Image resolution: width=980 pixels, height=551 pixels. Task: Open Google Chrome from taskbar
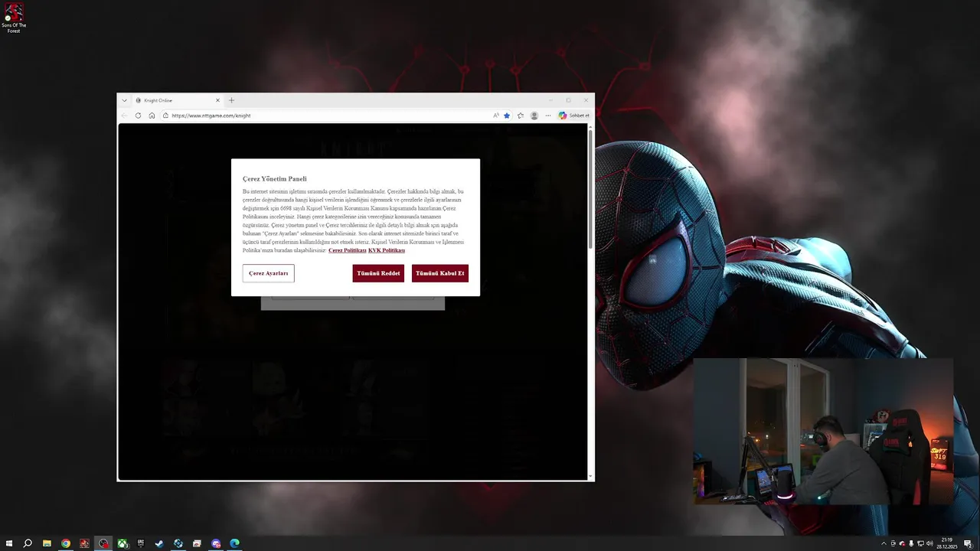click(66, 543)
